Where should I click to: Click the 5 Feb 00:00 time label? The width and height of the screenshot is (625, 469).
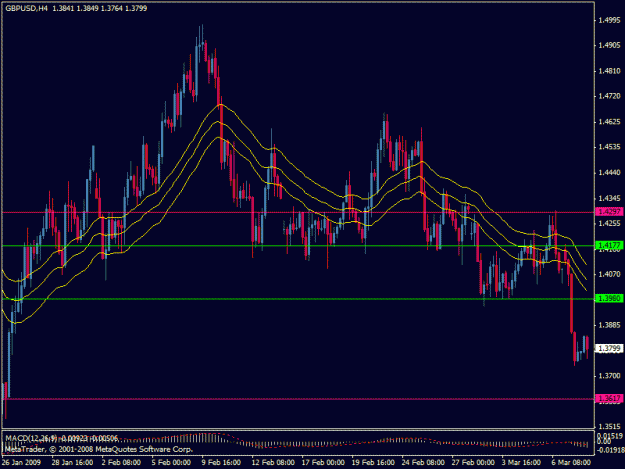click(x=171, y=463)
